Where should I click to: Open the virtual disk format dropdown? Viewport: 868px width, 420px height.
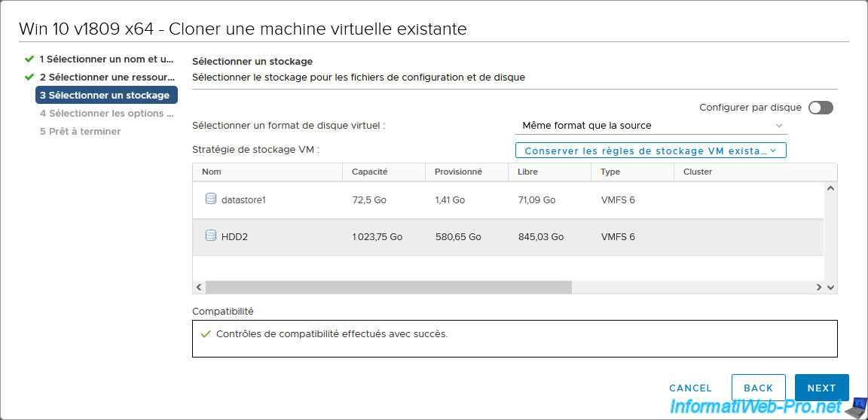(651, 126)
